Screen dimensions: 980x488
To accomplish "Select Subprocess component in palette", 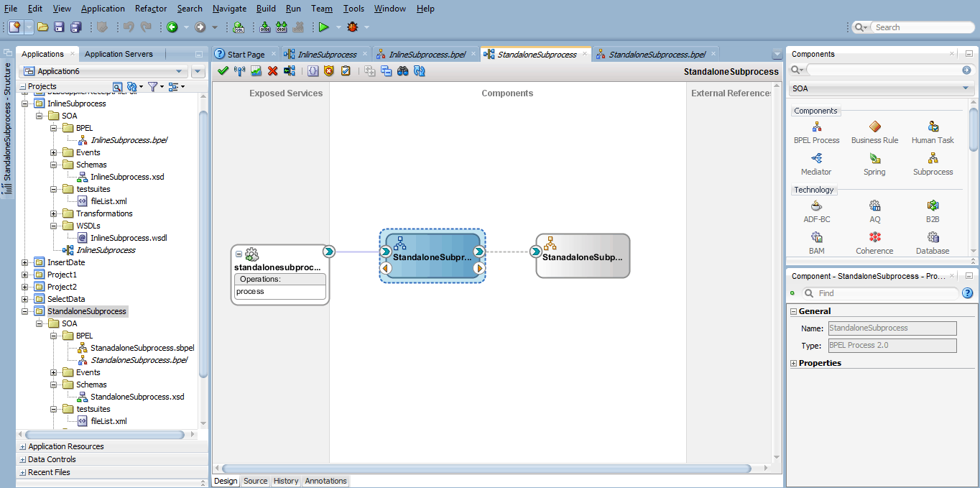I will 933,165.
